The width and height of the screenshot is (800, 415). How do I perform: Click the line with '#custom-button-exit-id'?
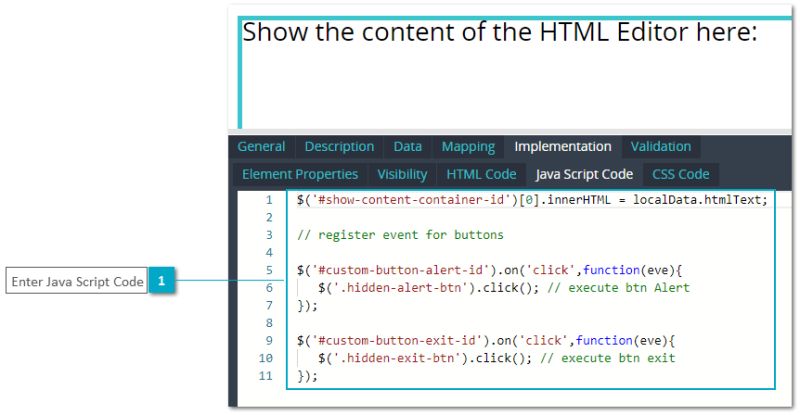(486, 340)
